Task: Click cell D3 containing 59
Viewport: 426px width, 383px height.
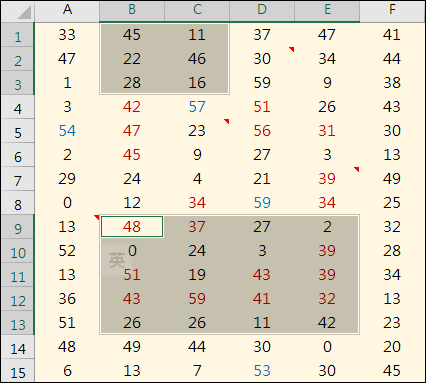Action: (x=262, y=83)
